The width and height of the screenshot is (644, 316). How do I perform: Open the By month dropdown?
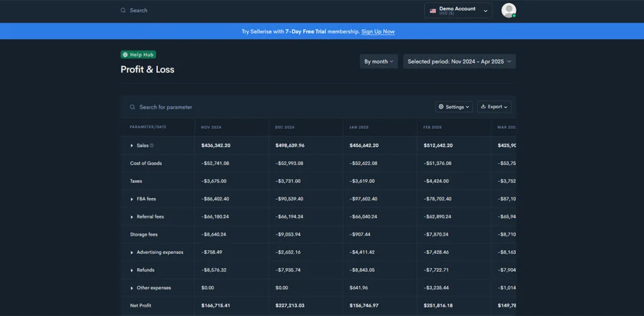coord(379,62)
